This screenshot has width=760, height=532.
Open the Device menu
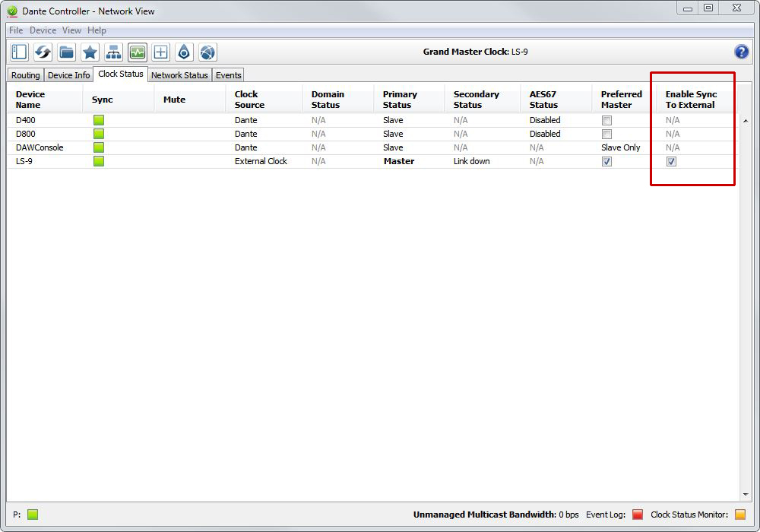[x=43, y=30]
